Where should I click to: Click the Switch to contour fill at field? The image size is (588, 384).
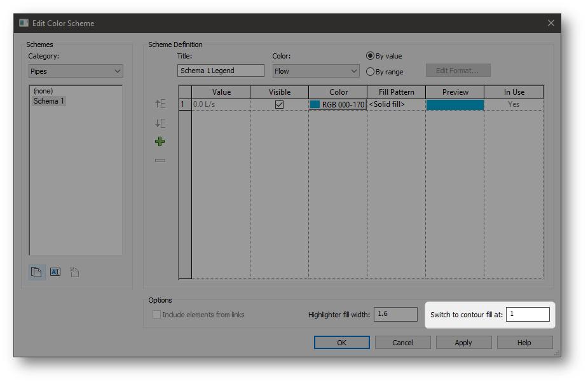point(528,314)
